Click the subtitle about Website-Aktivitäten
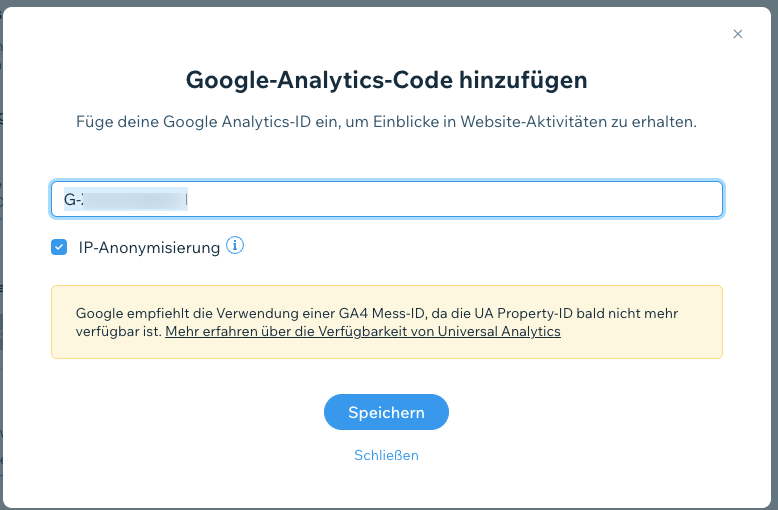The height and width of the screenshot is (510, 778). point(387,122)
